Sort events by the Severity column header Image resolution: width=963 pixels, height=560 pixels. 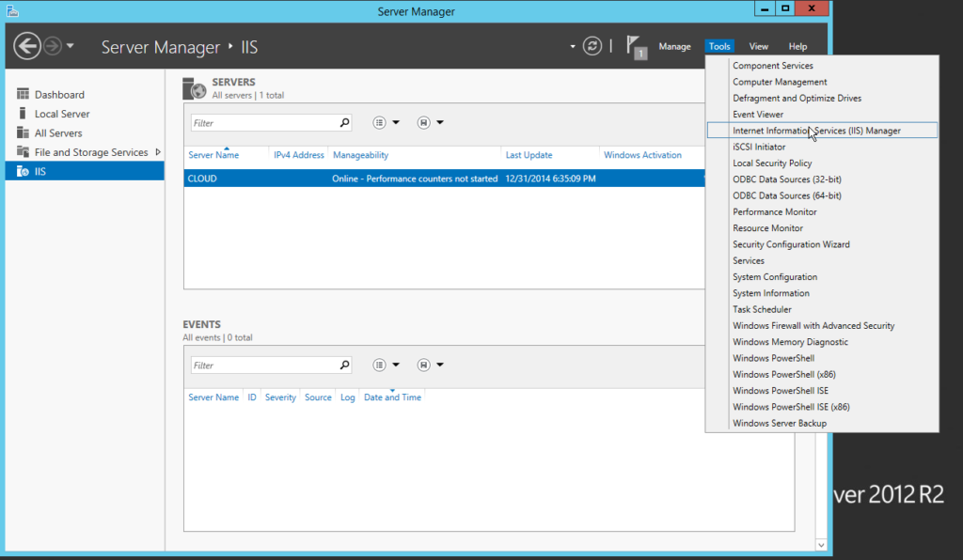280,397
